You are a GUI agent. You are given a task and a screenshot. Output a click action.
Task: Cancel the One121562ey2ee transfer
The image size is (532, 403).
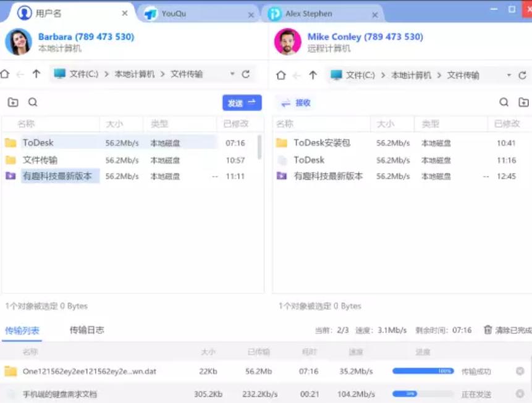pos(520,371)
